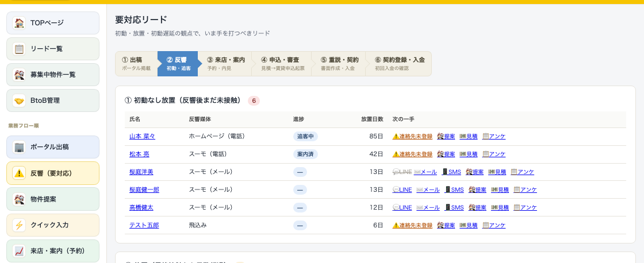
Task: Open lead 山本 菜々
Action: coord(142,136)
